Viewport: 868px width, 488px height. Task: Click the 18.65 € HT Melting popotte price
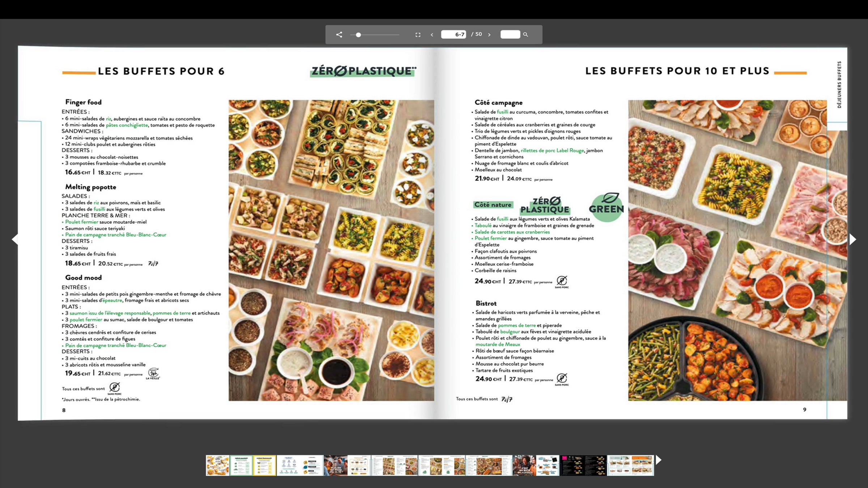[x=78, y=264]
